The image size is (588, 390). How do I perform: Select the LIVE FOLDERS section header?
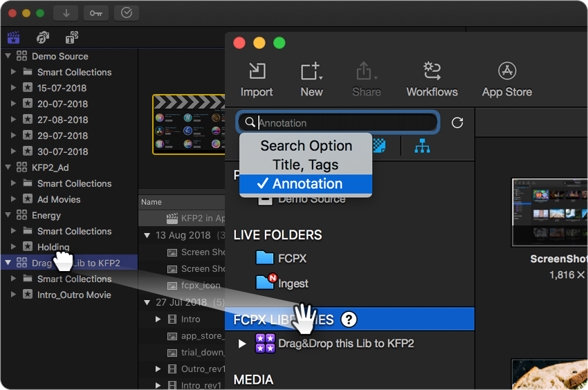277,234
